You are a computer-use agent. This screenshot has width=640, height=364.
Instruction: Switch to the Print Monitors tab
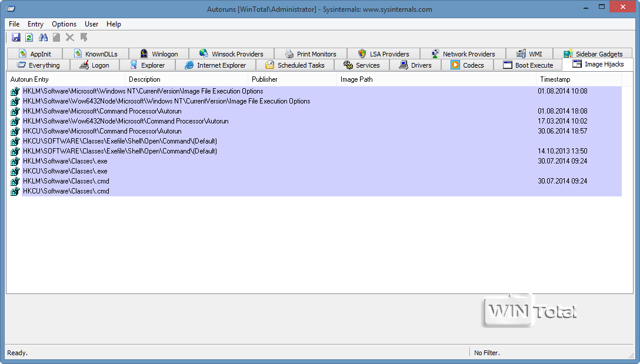click(311, 54)
